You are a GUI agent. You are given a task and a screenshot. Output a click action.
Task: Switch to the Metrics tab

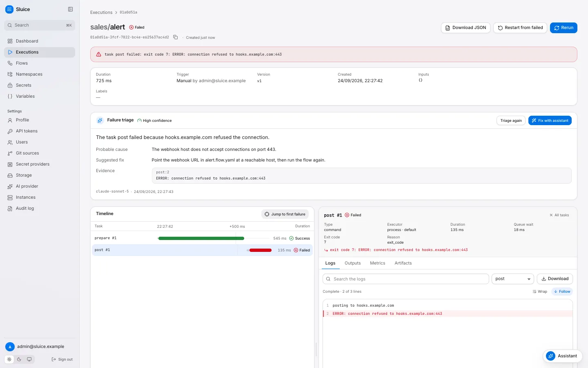click(x=378, y=263)
